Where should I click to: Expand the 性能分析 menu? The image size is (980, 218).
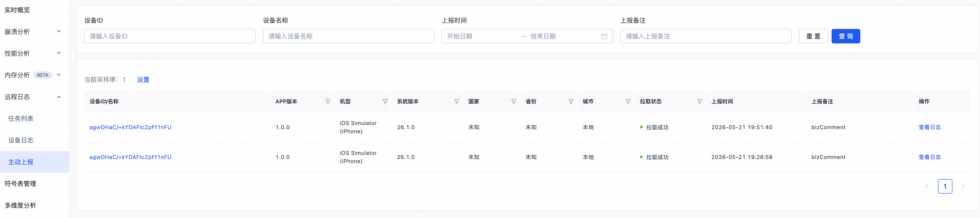pos(59,53)
